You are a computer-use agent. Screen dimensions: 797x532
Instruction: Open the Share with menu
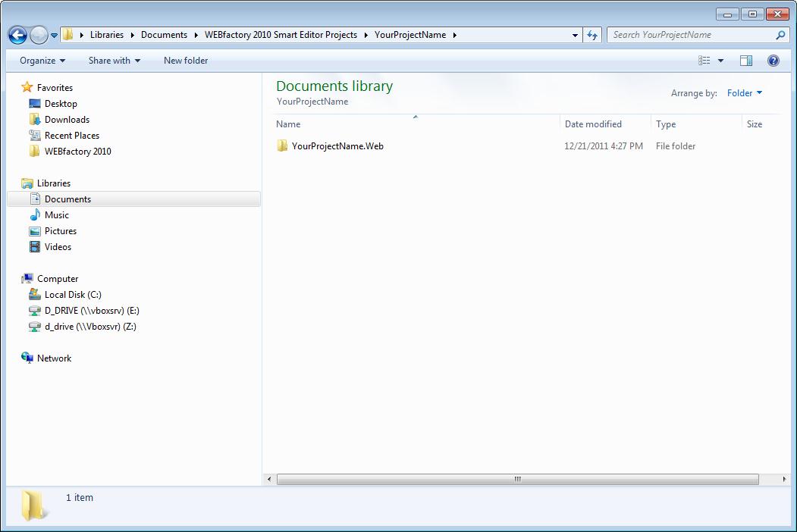click(x=114, y=61)
